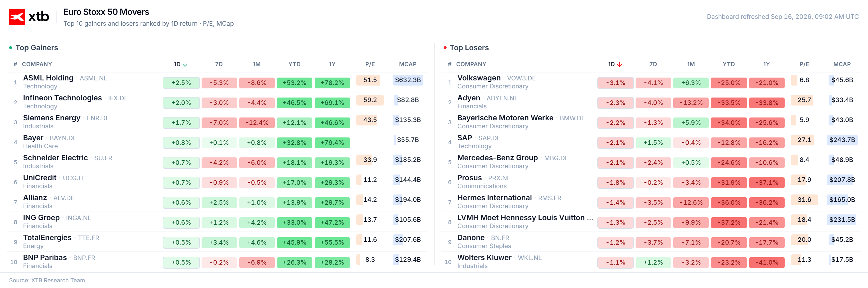
Task: Click Hermes International -36.0% YTD cell
Action: coord(729,202)
